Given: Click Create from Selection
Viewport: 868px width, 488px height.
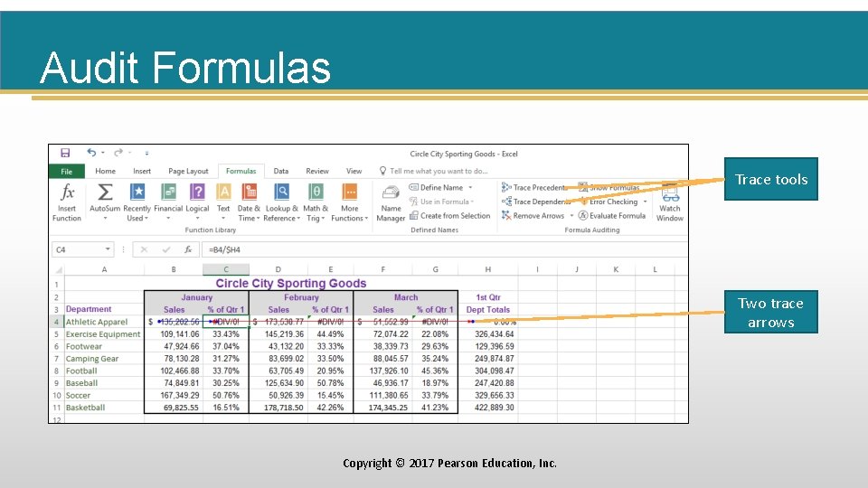Looking at the screenshot, I should (x=450, y=216).
